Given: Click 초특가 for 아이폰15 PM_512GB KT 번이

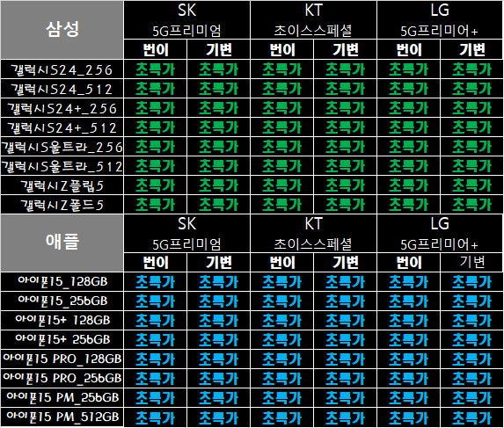Looking at the screenshot, I should click(281, 417).
